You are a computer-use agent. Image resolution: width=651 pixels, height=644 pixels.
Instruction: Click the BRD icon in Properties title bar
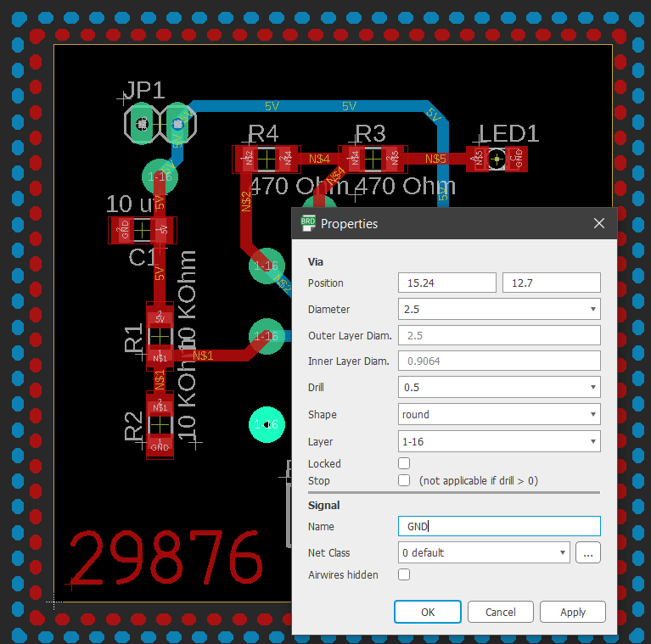click(x=308, y=223)
